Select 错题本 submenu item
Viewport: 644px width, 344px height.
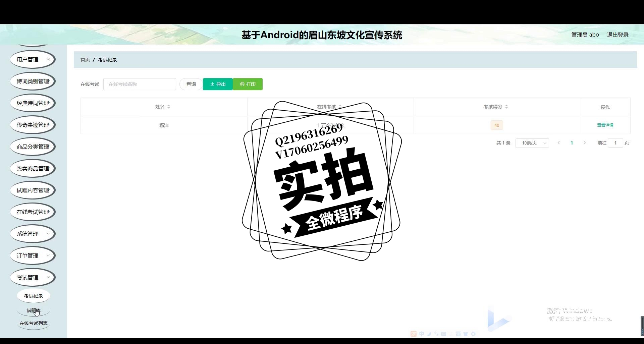(34, 310)
